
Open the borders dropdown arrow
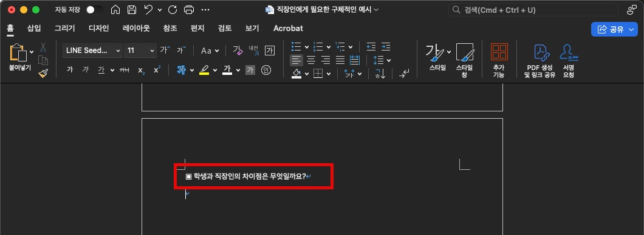[329, 74]
